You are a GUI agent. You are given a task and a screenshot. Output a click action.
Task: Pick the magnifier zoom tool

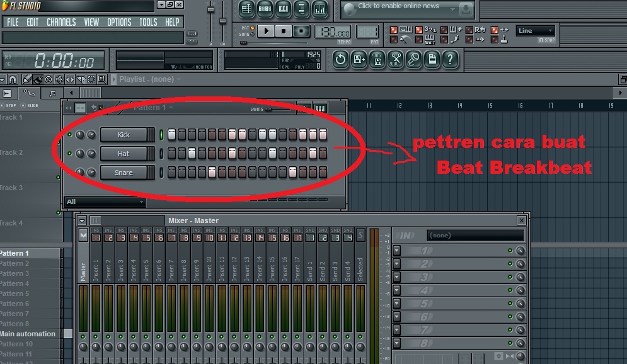point(102,79)
